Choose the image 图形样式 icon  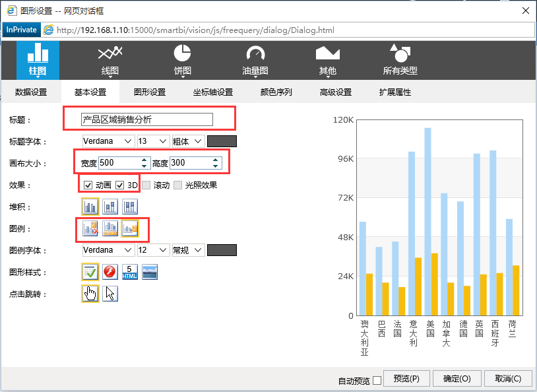coord(150,272)
